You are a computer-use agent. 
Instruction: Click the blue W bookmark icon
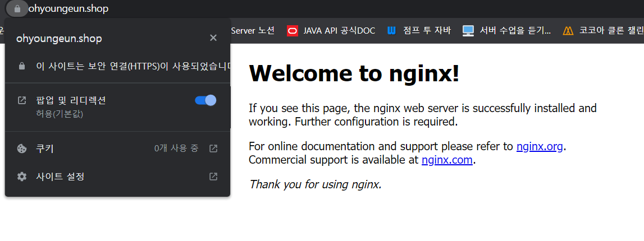(x=391, y=31)
